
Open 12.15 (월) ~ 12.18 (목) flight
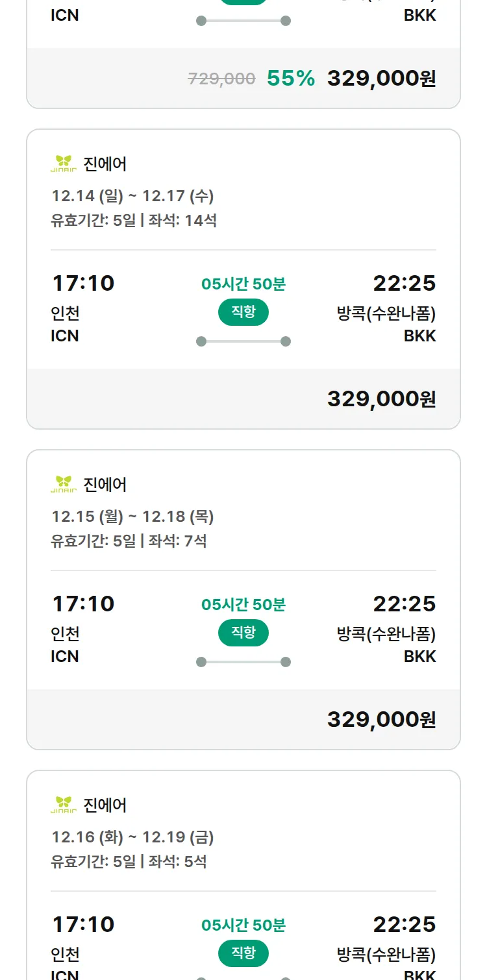(x=132, y=517)
